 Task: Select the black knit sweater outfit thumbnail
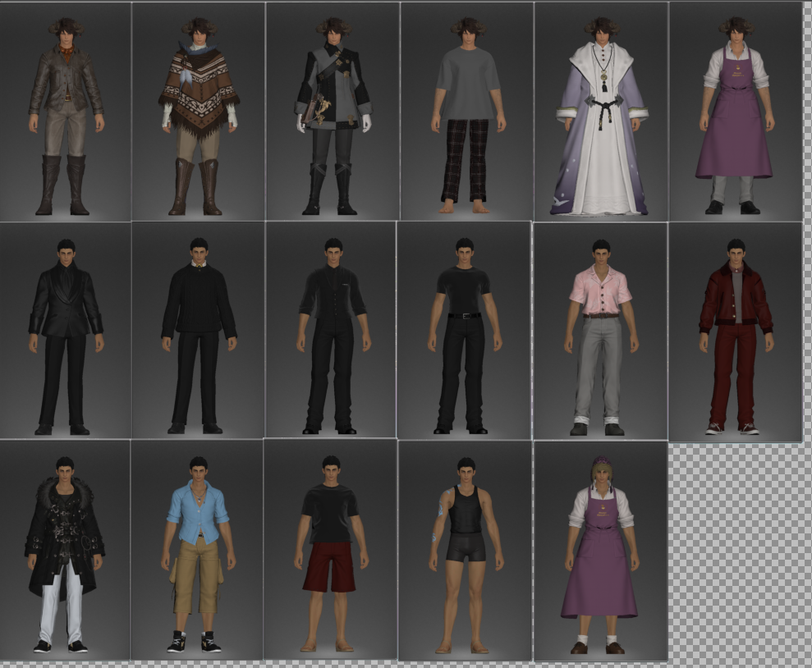point(198,330)
